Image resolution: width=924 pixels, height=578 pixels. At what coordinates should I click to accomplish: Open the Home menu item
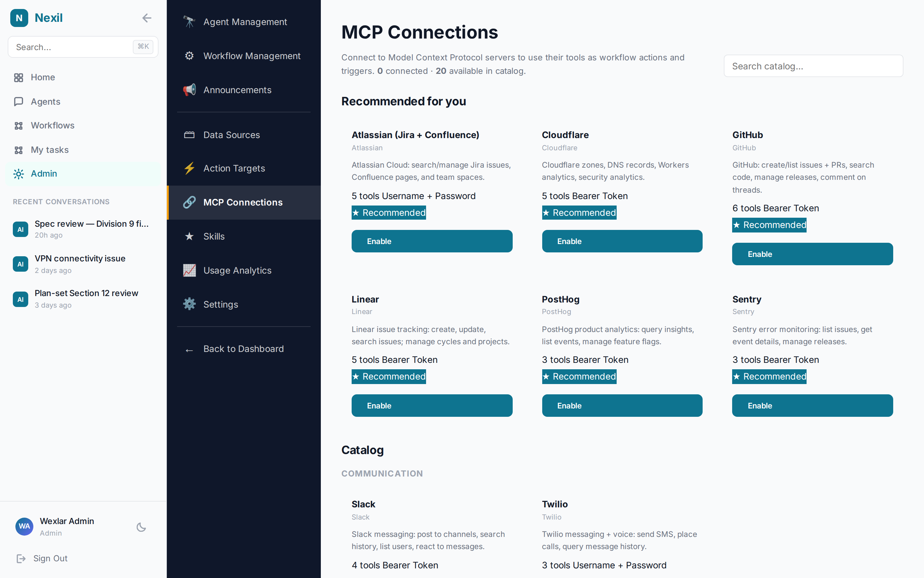tap(83, 78)
